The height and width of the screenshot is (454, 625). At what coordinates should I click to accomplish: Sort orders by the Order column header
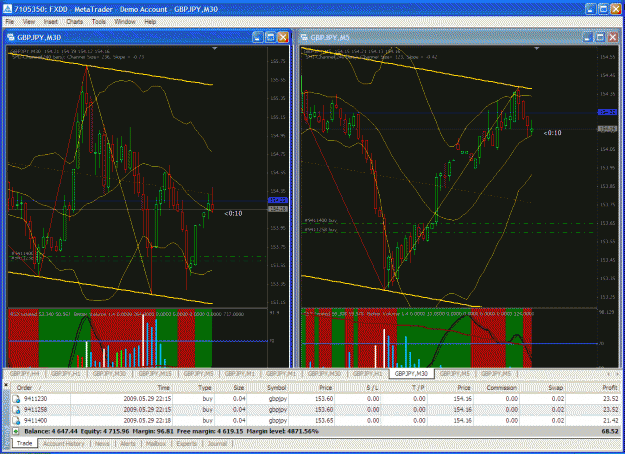40,387
